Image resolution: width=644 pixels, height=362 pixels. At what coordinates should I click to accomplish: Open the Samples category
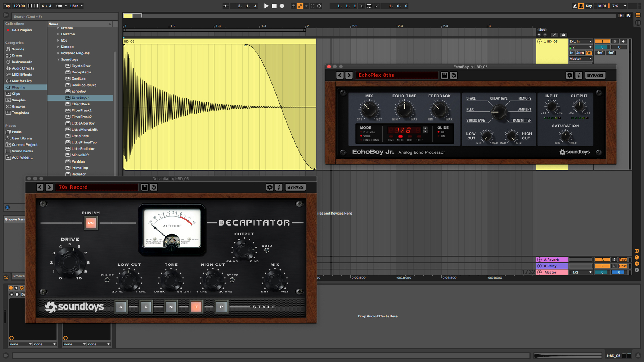pos(18,100)
